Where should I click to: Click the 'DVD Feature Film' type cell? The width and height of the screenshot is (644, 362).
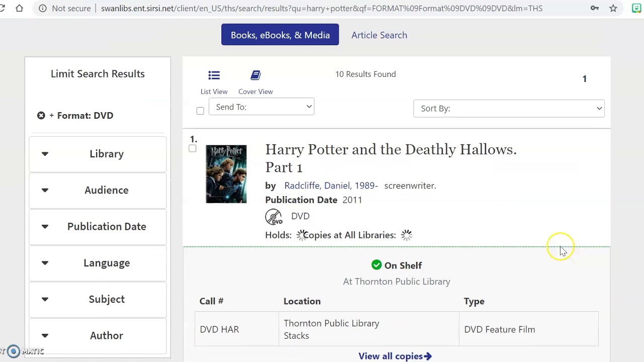(x=529, y=329)
